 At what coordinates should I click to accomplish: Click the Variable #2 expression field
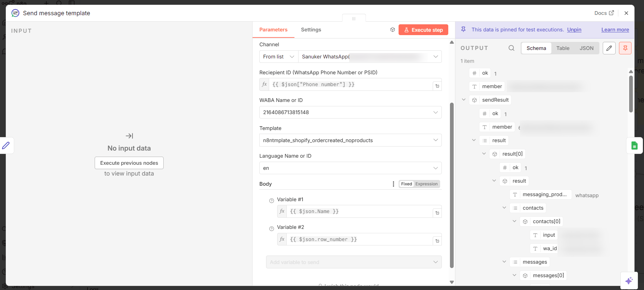(358, 239)
